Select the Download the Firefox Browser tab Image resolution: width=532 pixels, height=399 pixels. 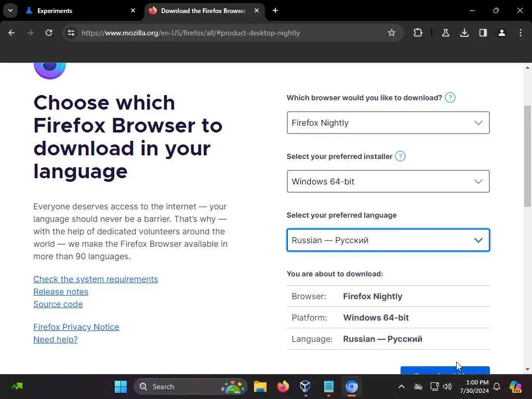(x=203, y=11)
